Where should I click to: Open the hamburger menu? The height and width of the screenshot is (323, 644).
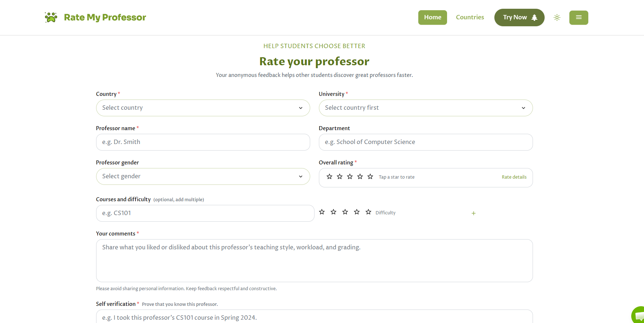coord(578,17)
